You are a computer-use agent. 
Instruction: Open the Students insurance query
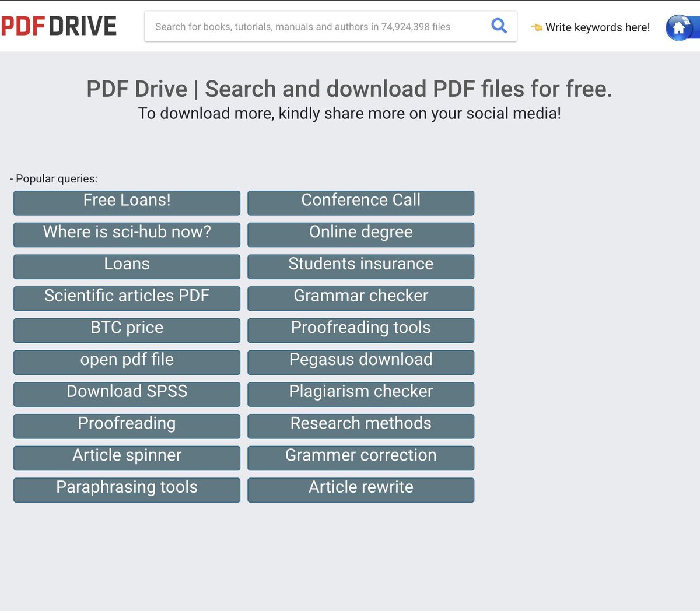pos(361,266)
